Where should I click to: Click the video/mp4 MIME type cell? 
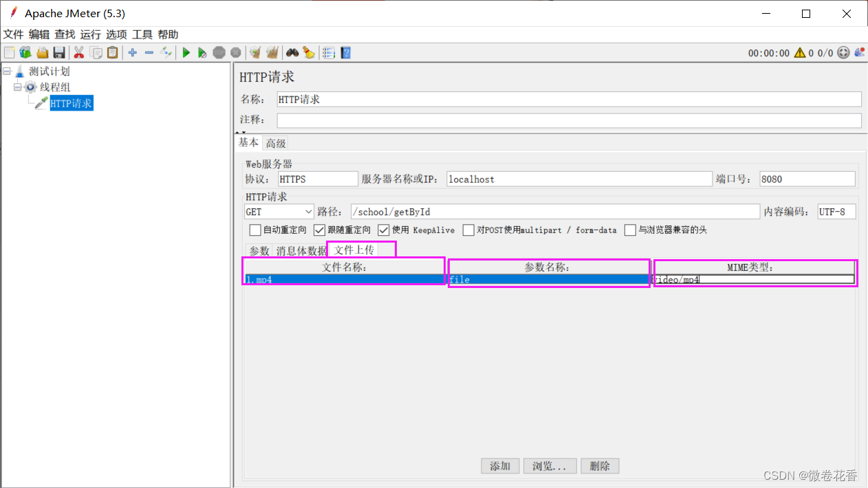pos(754,280)
